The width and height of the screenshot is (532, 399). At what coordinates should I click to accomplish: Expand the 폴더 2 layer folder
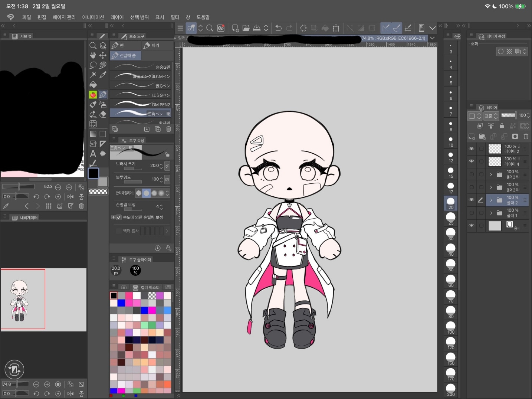pos(491,200)
